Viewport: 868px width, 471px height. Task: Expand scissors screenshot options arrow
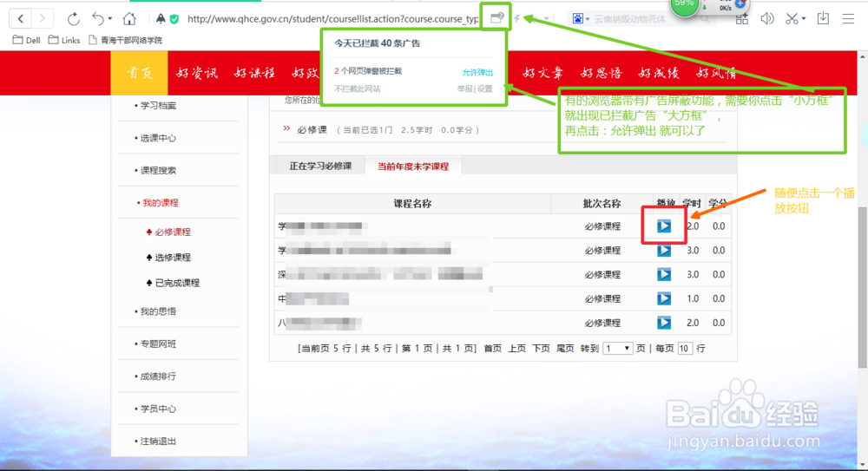click(x=803, y=19)
